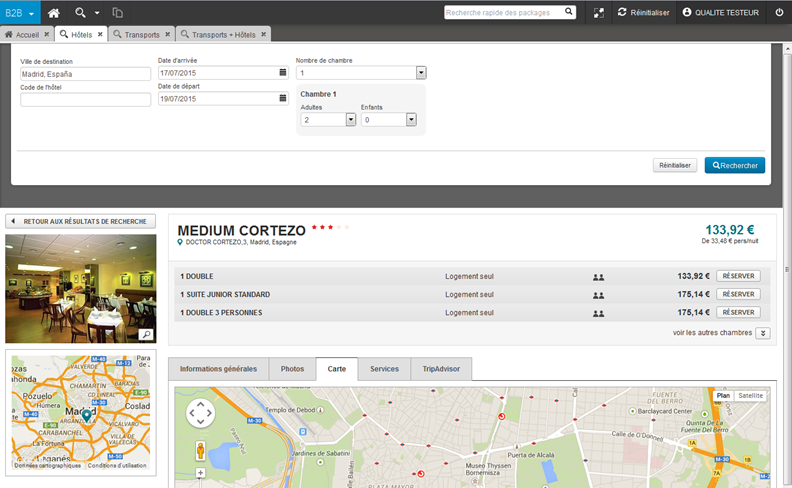792x488 pixels.
Task: Reserve the 1 Suite Junior Standard room
Action: pyautogui.click(x=738, y=294)
